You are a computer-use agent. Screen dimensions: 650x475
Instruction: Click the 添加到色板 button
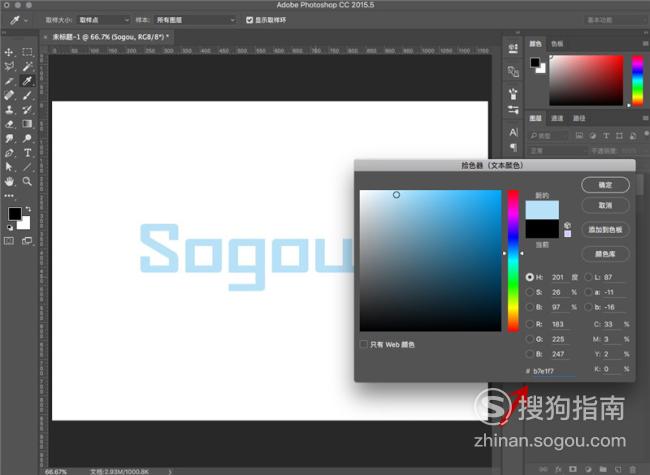click(605, 230)
